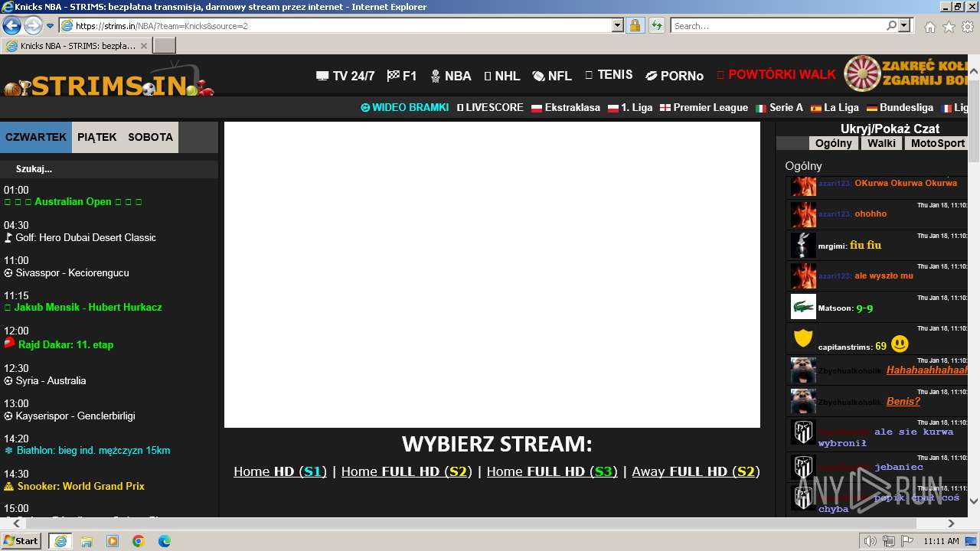Open Serie A league link

coord(779,107)
